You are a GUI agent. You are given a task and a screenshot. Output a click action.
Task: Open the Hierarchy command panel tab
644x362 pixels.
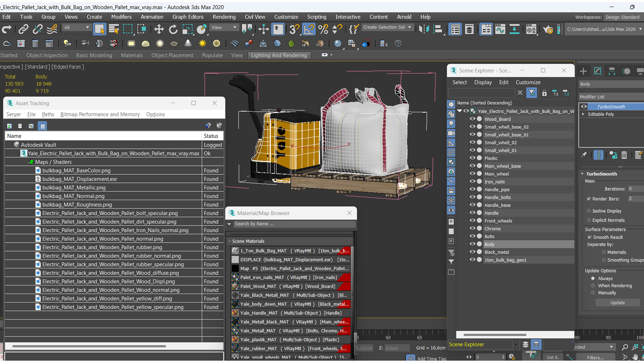coord(612,71)
